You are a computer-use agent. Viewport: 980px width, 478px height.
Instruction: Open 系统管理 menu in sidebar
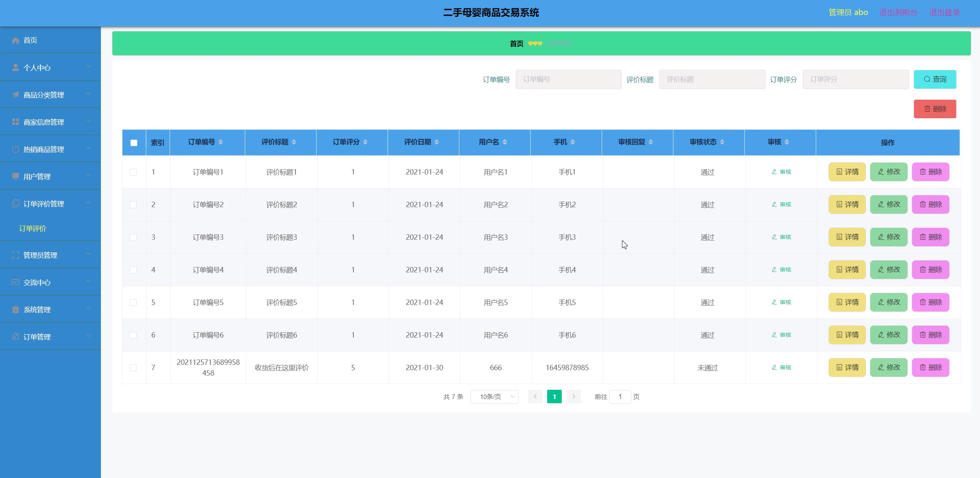click(50, 310)
